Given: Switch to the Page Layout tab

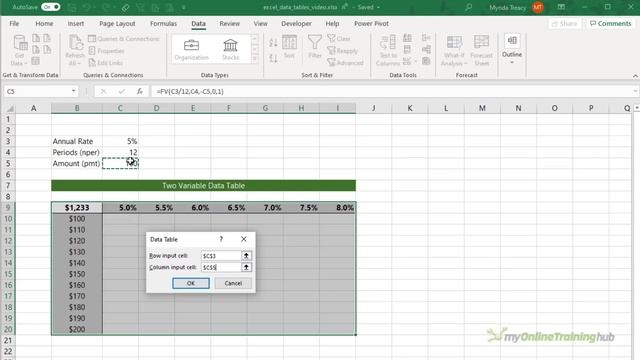Looking at the screenshot, I should (117, 24).
